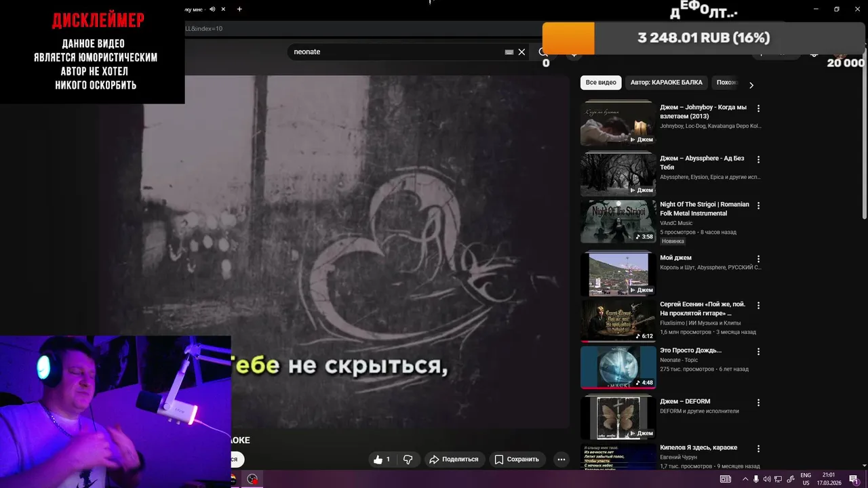Open title Это Просто Дождь...
868x488 pixels.
(690, 350)
